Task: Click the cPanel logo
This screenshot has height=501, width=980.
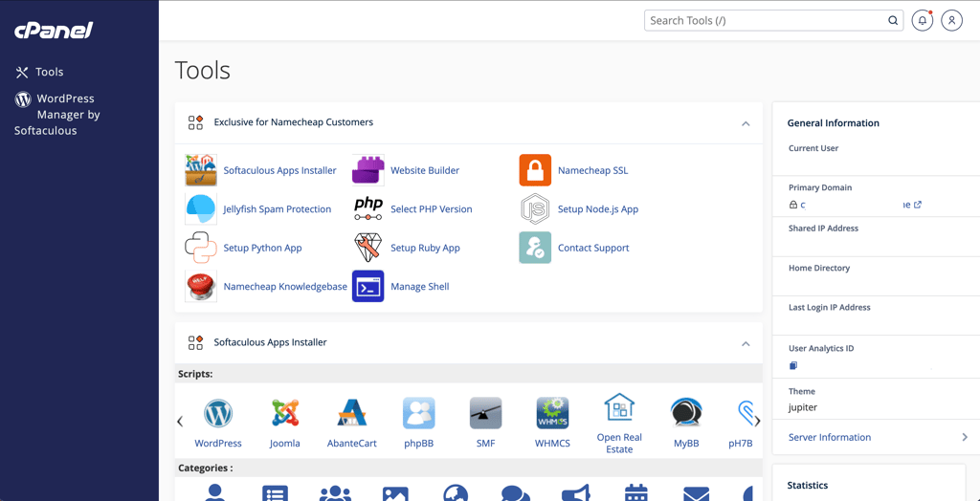Action: [x=54, y=30]
